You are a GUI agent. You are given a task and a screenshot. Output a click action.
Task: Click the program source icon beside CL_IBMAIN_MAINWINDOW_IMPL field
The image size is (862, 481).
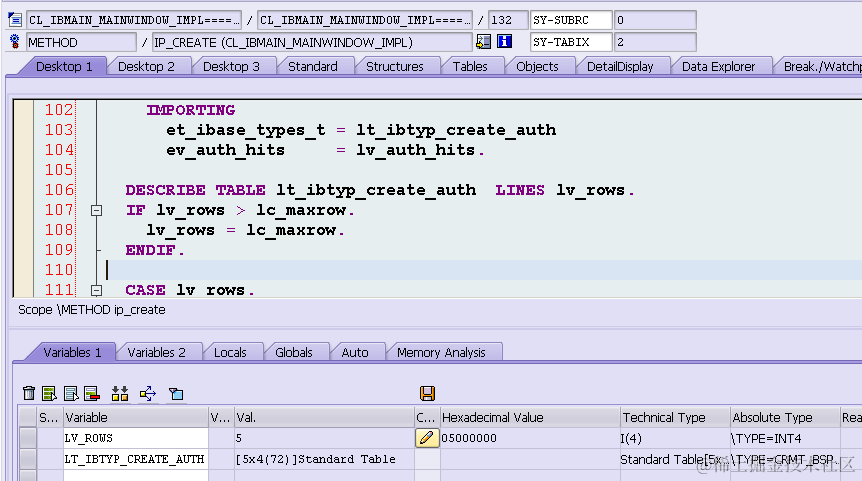pos(15,20)
